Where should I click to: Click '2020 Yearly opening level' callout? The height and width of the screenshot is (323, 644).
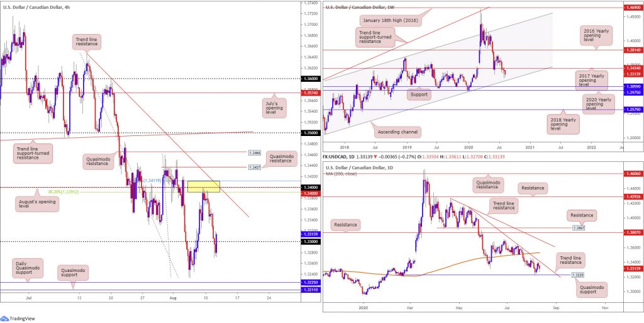click(599, 103)
